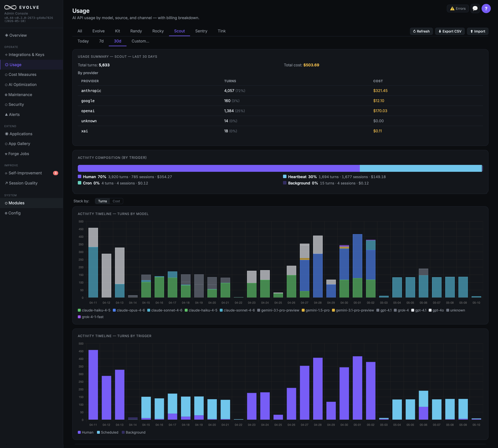Click the anthropic provider row
Screen dimensions: 498x448
(x=280, y=91)
